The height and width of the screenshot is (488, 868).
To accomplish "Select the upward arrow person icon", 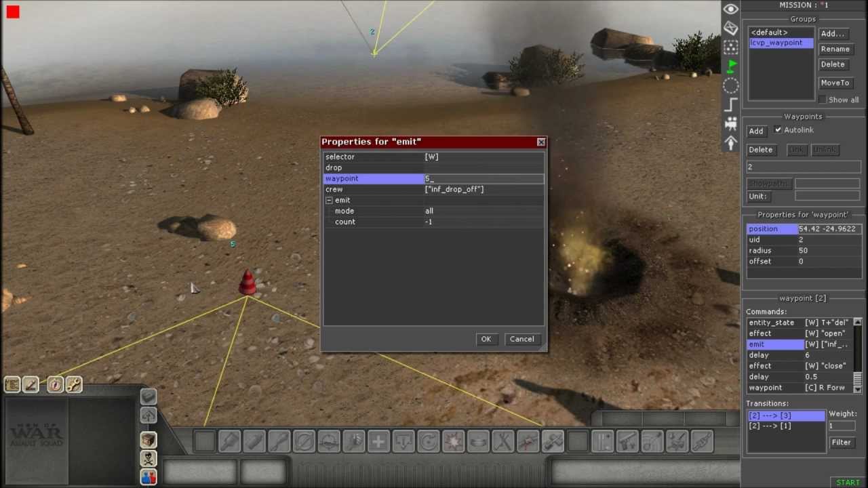I will point(731,143).
